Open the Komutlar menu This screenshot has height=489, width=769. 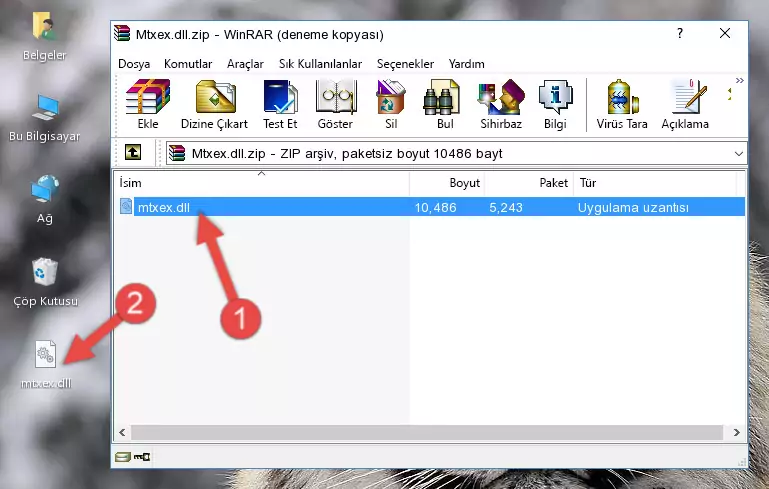click(188, 64)
